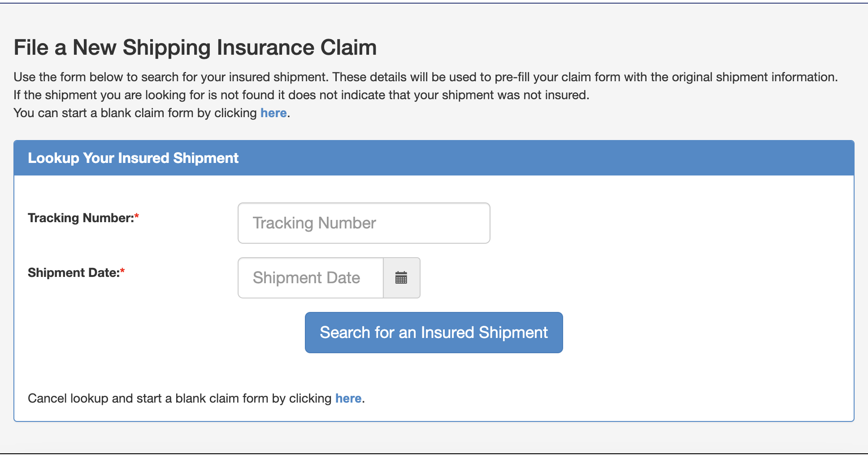This screenshot has height=456, width=868.
Task: Click Search for an Insured Shipment button
Action: pos(434,333)
